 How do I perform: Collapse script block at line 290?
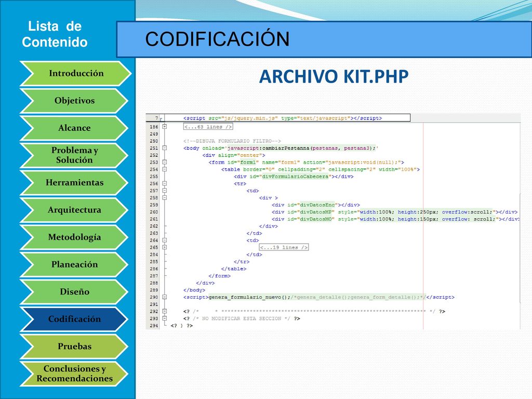(x=165, y=297)
